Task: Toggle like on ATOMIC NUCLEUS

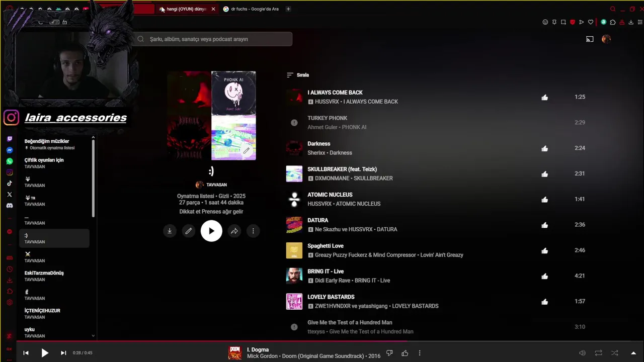Action: click(x=544, y=200)
